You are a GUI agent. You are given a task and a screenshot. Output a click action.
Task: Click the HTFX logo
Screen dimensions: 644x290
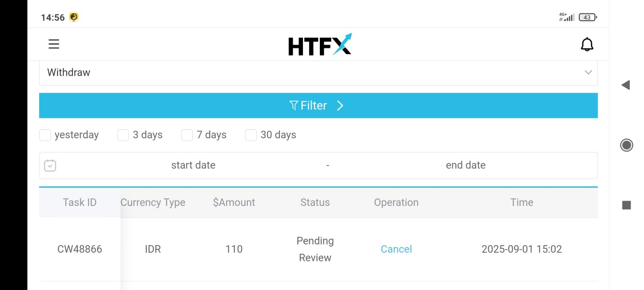tap(320, 45)
